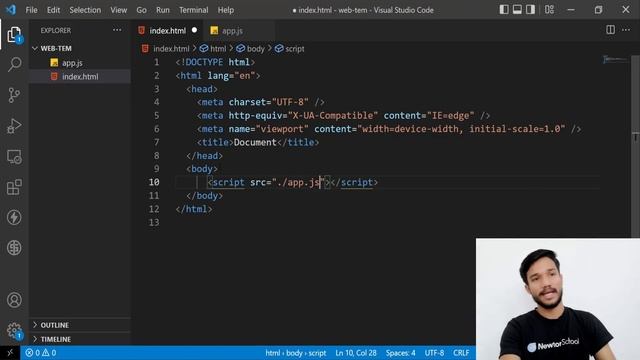Click the ./app.js link on line 10
The width and height of the screenshot is (640, 360).
(298, 182)
